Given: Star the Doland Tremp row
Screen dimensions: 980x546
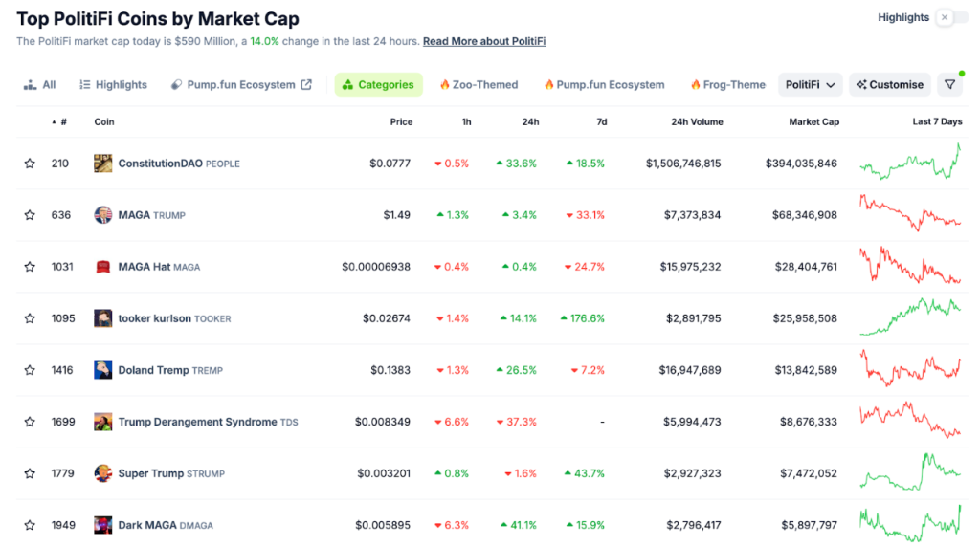Looking at the screenshot, I should click(x=30, y=370).
